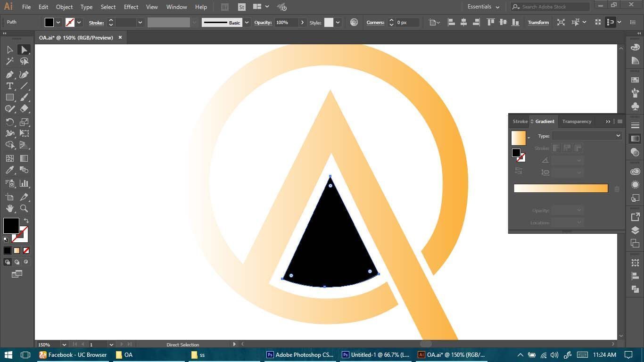Select the Symbol Sprayer tool
Screen dimensions: 644x362
(9, 183)
